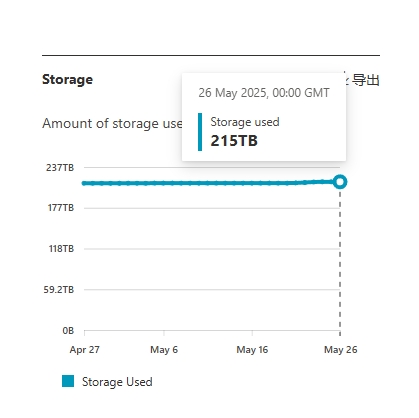Click the Apr 27 x-axis label

tap(85, 350)
